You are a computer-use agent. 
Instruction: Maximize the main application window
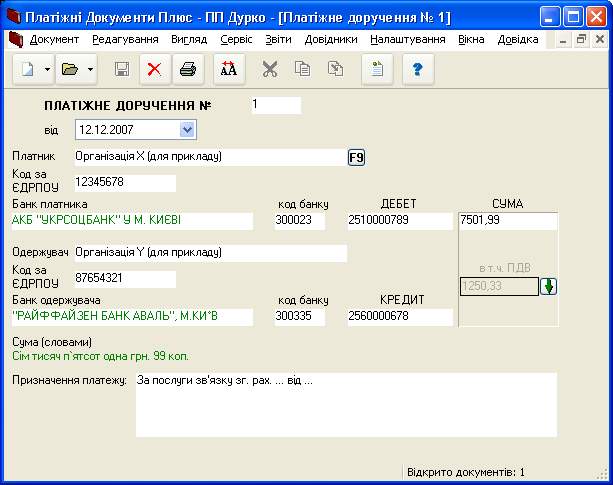click(x=573, y=17)
